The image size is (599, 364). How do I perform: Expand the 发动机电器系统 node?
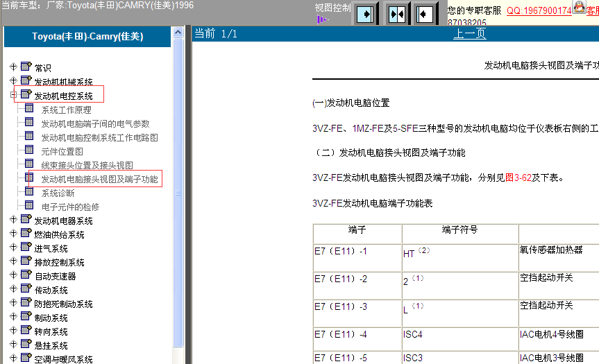tap(13, 219)
